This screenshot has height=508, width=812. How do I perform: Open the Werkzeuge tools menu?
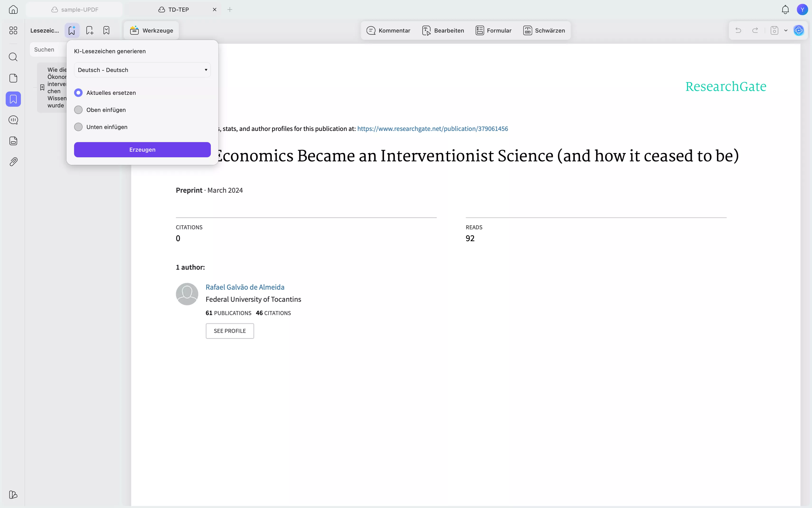151,31
